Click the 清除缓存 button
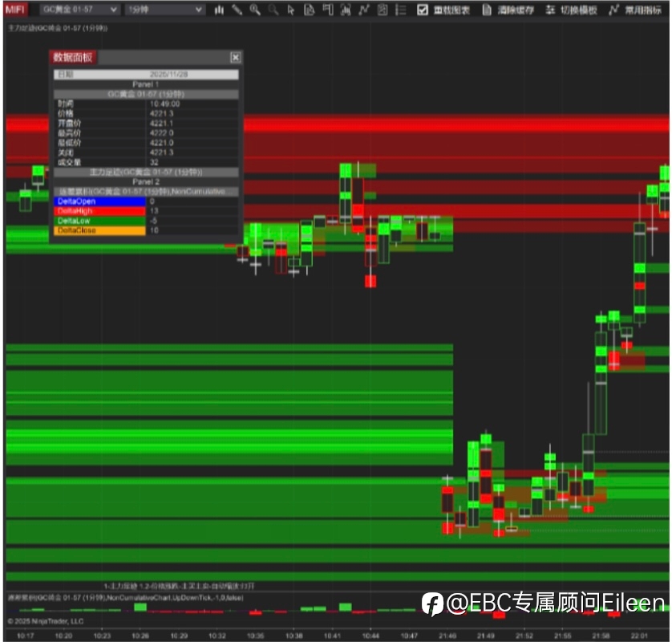This screenshot has height=642, width=672. click(508, 10)
